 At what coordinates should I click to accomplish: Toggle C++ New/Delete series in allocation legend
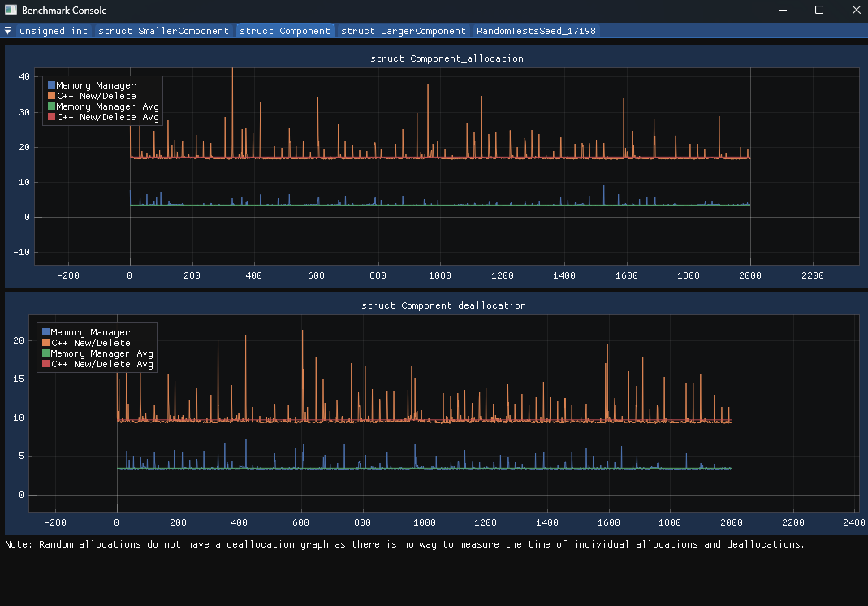pyautogui.click(x=96, y=96)
